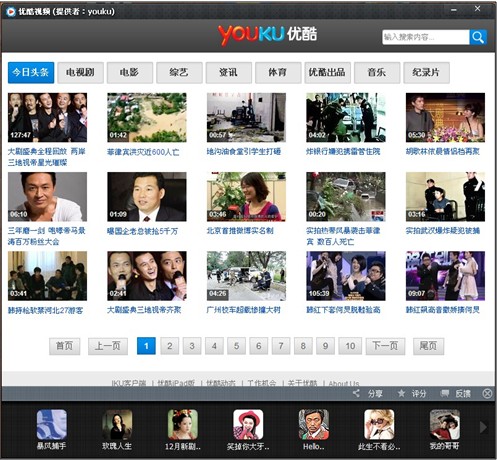Viewport: 497px width, 460px height.
Task: Click the Youku logo icon in title bar
Action: coord(10,12)
